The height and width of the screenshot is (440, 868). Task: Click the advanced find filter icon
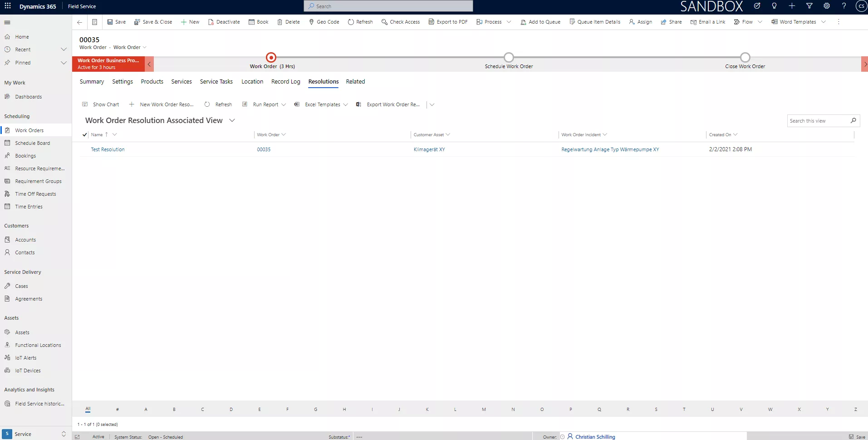(x=809, y=6)
